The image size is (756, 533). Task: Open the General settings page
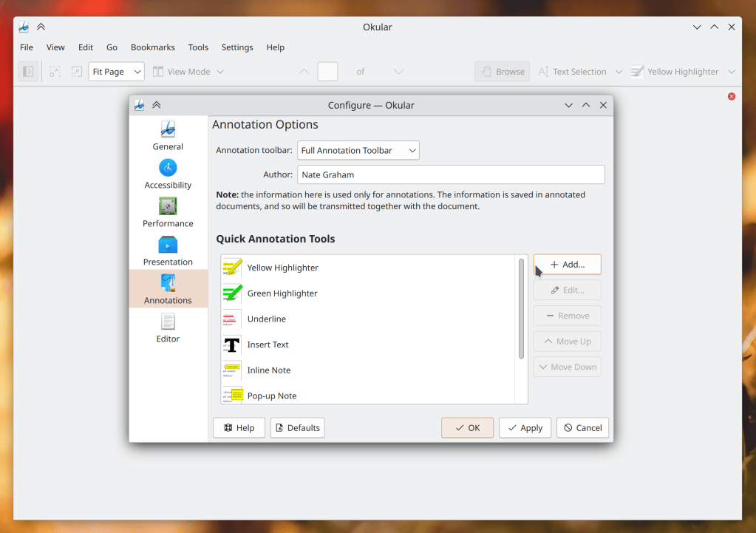click(168, 135)
